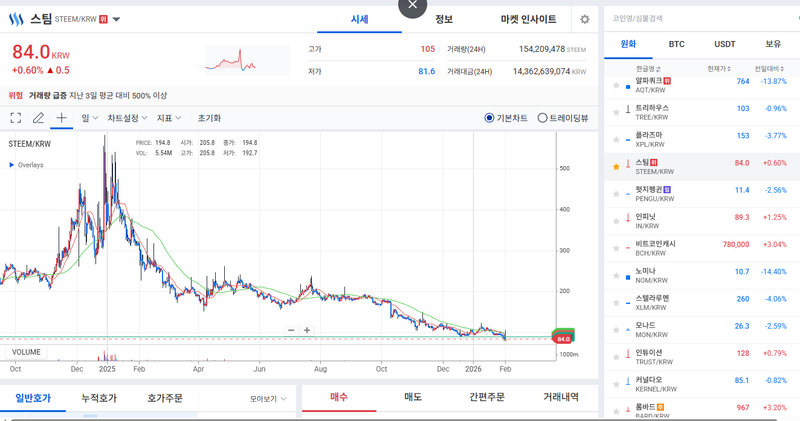Image resolution: width=800 pixels, height=421 pixels.
Task: Expand the Overlays disclosure triangle
Action: 12,165
